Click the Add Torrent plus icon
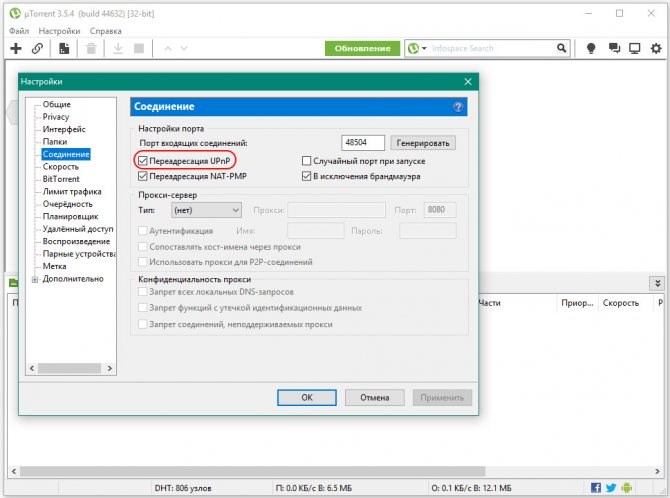The height and width of the screenshot is (498, 670). [16, 48]
